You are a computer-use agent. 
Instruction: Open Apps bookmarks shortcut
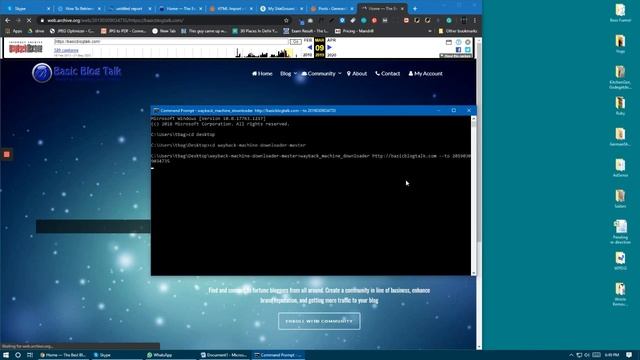(14, 31)
